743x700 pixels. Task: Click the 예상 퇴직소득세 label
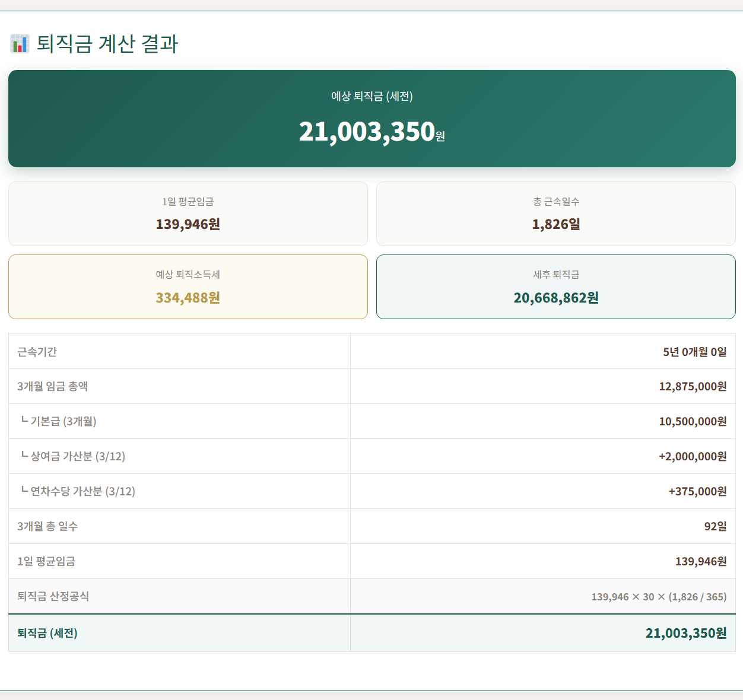click(188, 275)
